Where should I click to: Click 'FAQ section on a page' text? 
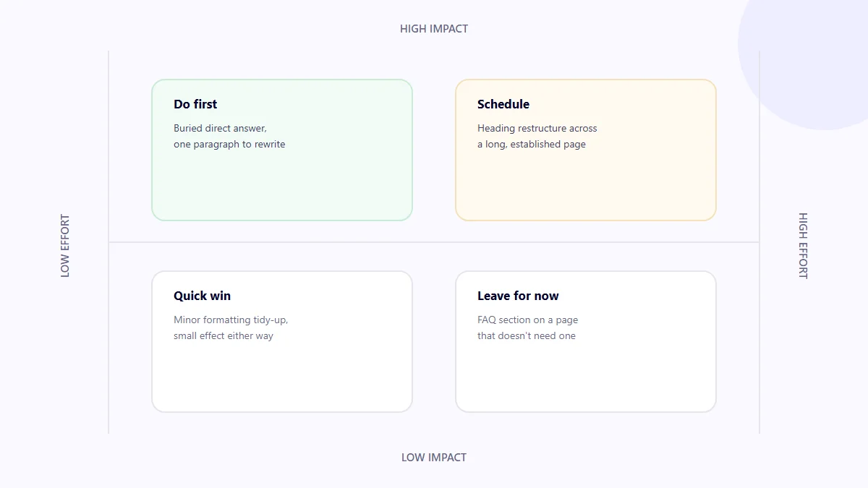(x=527, y=320)
